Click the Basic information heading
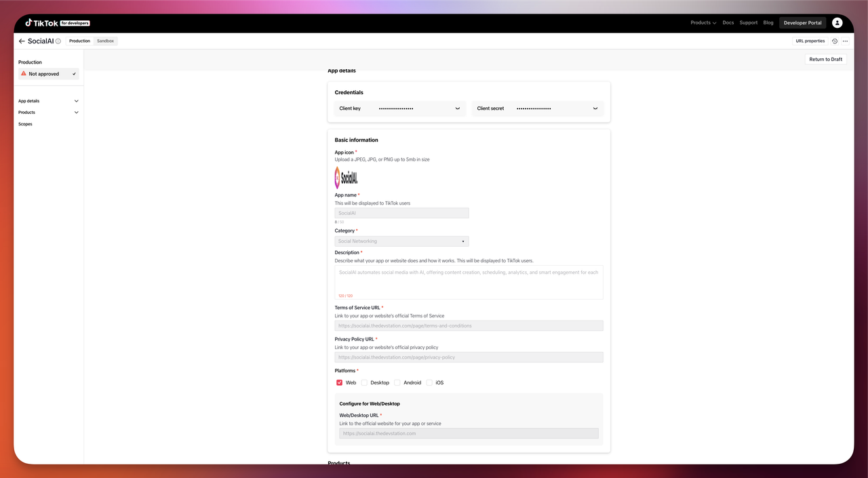The height and width of the screenshot is (478, 868). tap(357, 140)
